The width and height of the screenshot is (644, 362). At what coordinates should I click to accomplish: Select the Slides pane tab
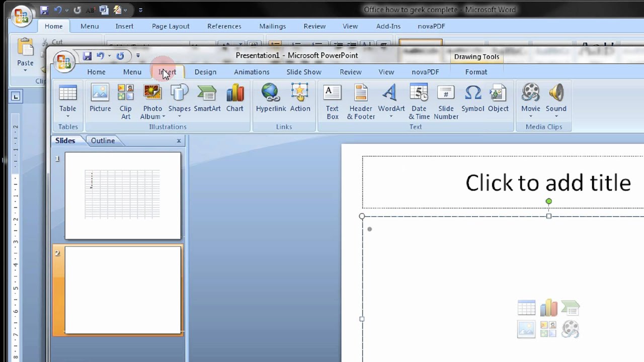(65, 141)
